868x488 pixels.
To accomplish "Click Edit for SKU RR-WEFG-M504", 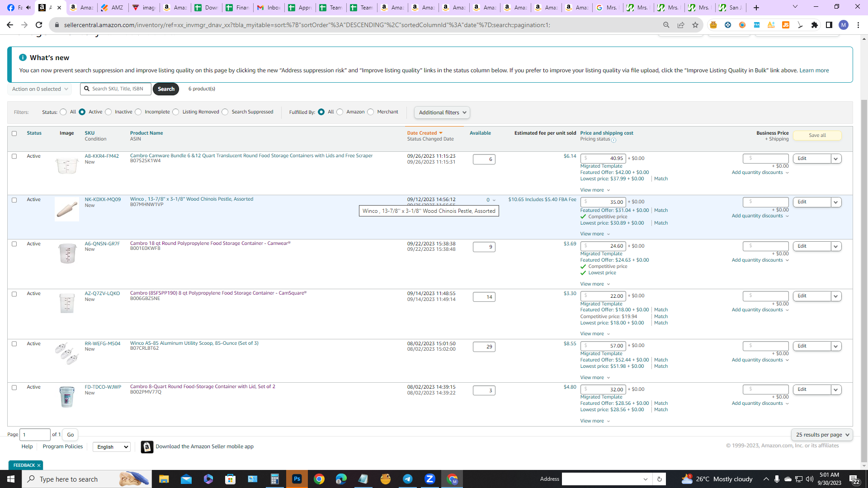I will (x=811, y=346).
